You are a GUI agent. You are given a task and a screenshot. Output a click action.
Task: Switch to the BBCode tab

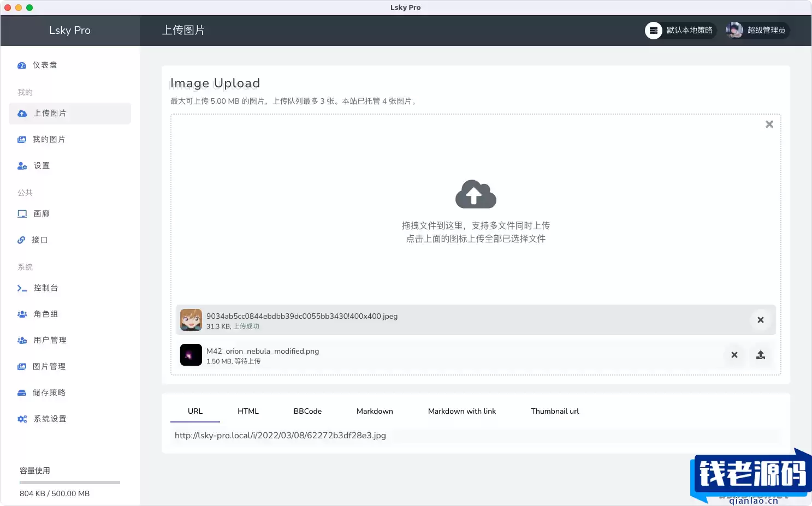point(307,412)
